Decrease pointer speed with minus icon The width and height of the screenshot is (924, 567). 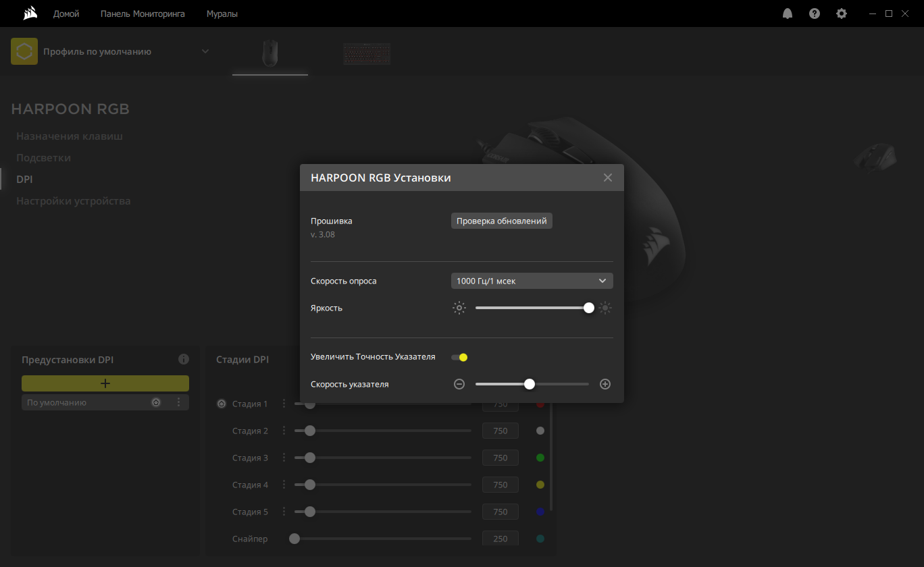click(459, 384)
